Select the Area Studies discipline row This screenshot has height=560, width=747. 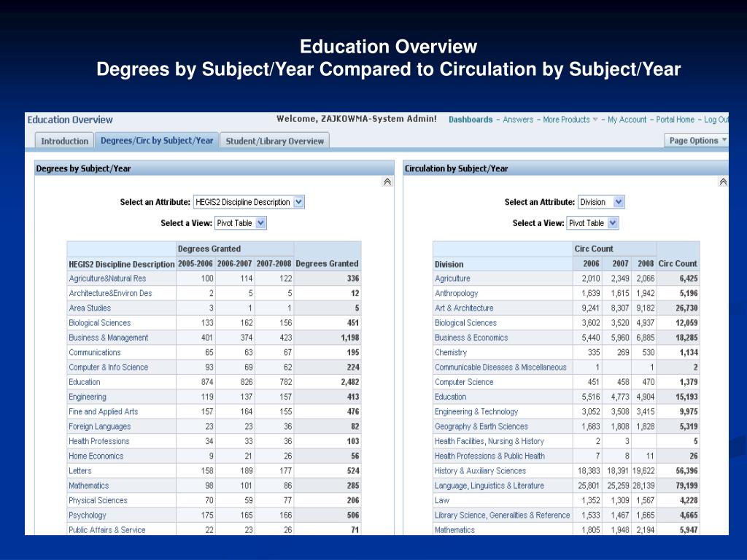click(90, 308)
